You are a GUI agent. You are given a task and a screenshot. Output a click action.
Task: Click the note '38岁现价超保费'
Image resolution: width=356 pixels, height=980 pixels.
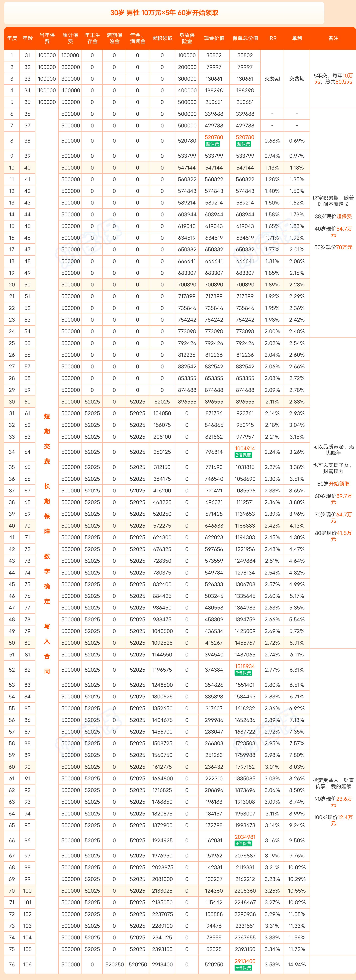pyautogui.click(x=333, y=216)
